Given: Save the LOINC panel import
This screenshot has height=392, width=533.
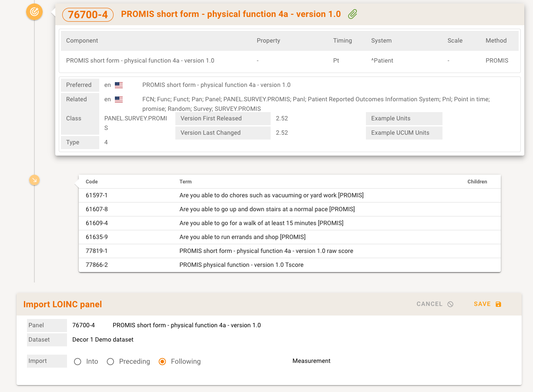Looking at the screenshot, I should click(x=487, y=304).
